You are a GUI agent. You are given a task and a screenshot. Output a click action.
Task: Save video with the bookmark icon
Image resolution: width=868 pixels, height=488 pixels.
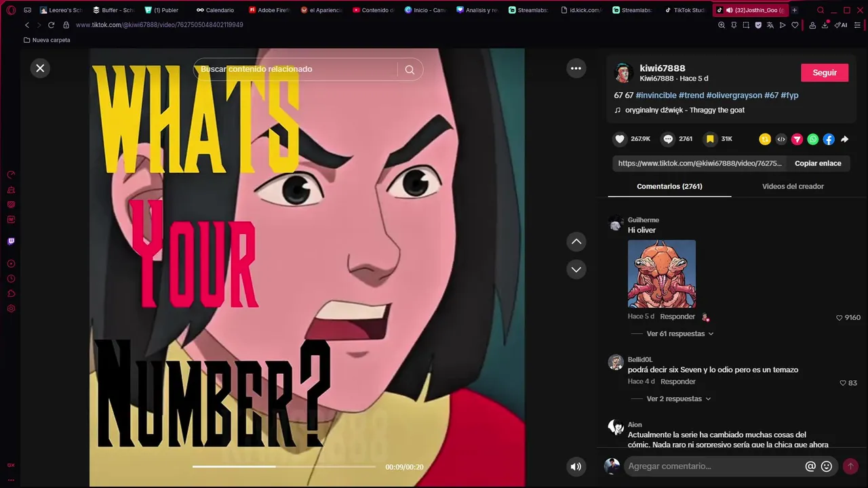click(710, 139)
